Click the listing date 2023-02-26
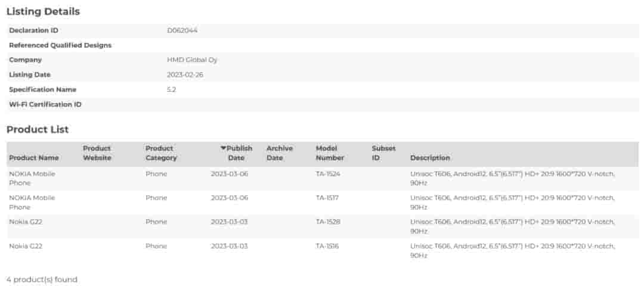 [x=185, y=75]
